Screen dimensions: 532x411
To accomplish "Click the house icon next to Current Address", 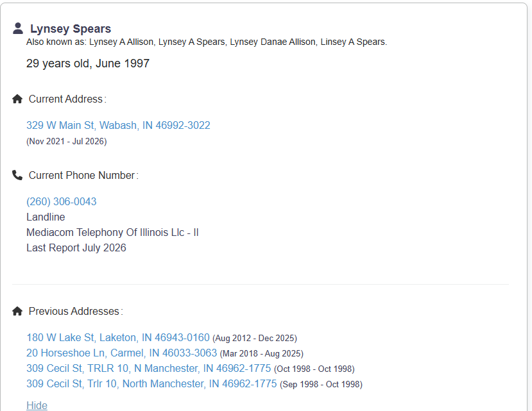I will coord(17,99).
